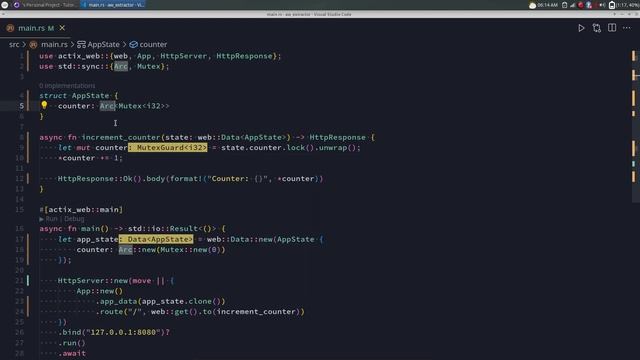Click move keyword in HttpServer::new

(142, 280)
